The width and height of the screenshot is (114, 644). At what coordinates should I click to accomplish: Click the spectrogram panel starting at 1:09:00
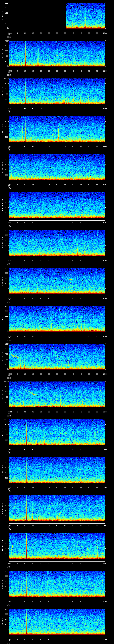click(x=57, y=16)
